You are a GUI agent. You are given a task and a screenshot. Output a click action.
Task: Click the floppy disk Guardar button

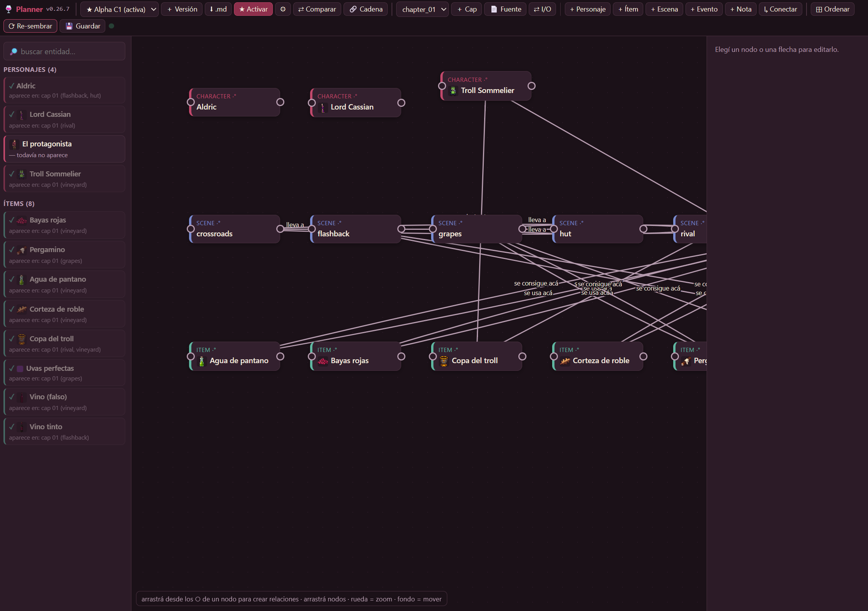tap(83, 26)
